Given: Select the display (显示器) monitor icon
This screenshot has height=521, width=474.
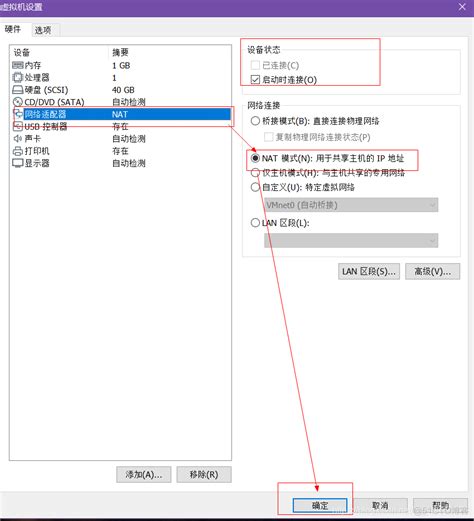Looking at the screenshot, I should click(x=18, y=163).
